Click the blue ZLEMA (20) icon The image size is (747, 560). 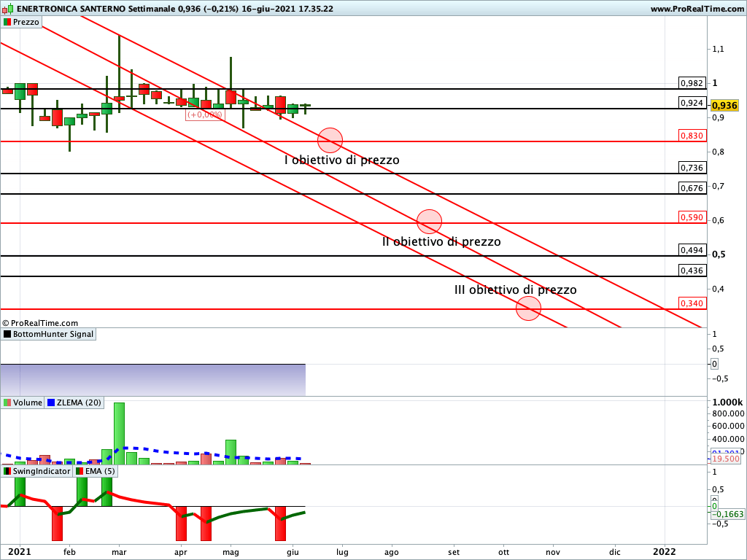click(51, 402)
